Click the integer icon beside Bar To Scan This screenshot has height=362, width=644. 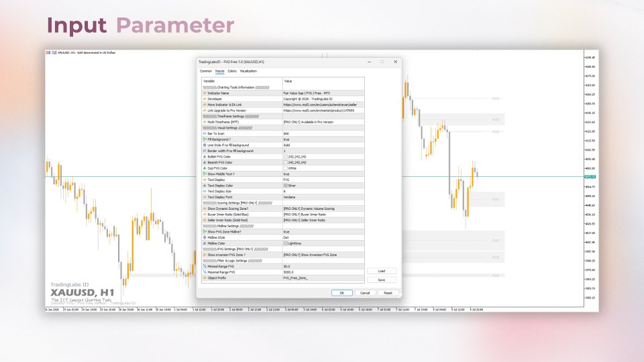tap(205, 133)
